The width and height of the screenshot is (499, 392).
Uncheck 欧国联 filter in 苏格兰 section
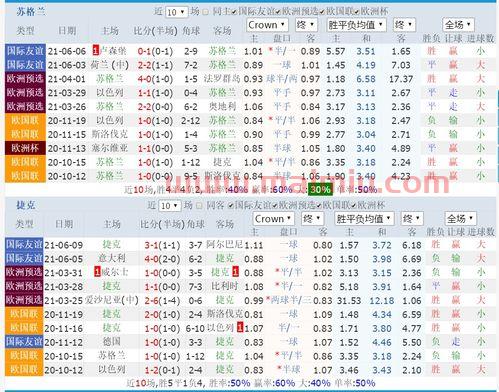click(x=322, y=12)
